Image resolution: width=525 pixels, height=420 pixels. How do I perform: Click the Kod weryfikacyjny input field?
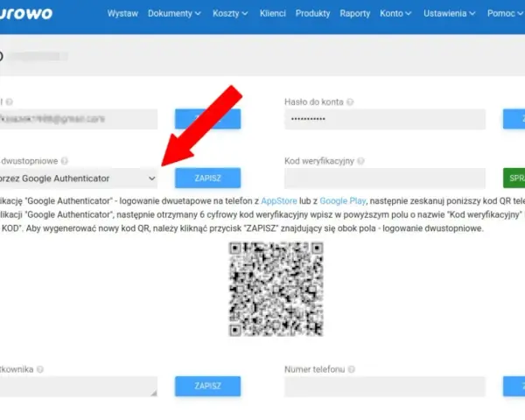[x=385, y=178]
